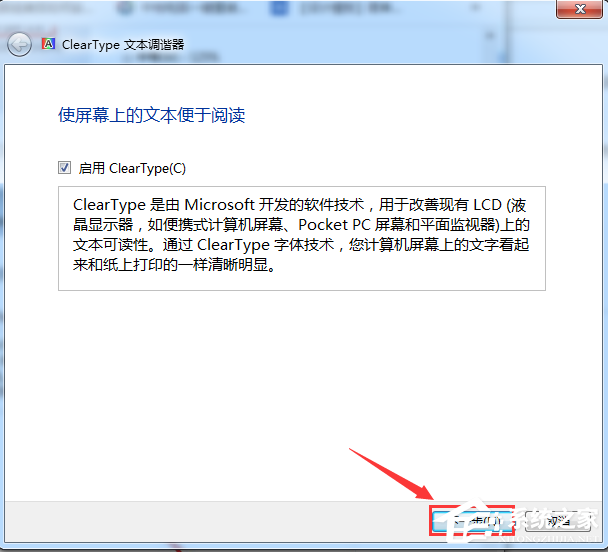Click the 启用 ClearType(C) label text
Screen dimensions: 608x552
[132, 168]
